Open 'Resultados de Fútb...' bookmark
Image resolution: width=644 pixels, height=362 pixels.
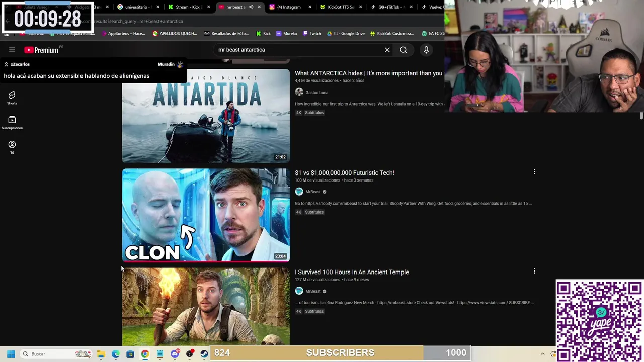click(226, 33)
